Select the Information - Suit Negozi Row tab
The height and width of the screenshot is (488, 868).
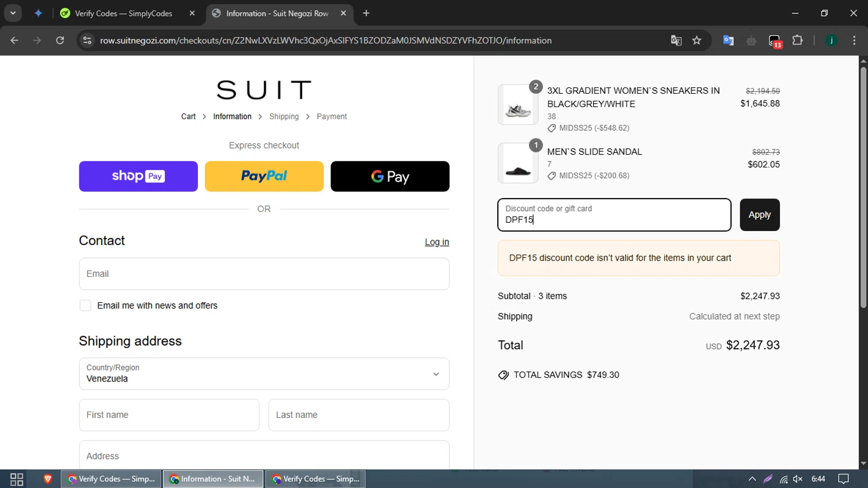point(277,13)
